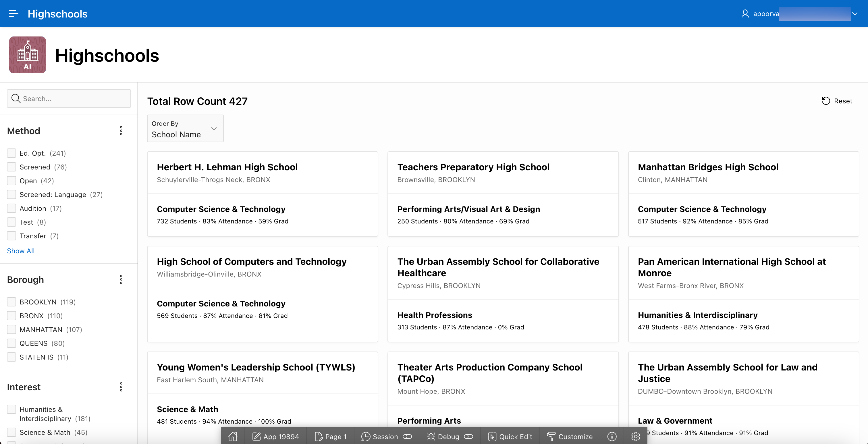Check the Transfer method filter
868x444 pixels.
click(11, 236)
